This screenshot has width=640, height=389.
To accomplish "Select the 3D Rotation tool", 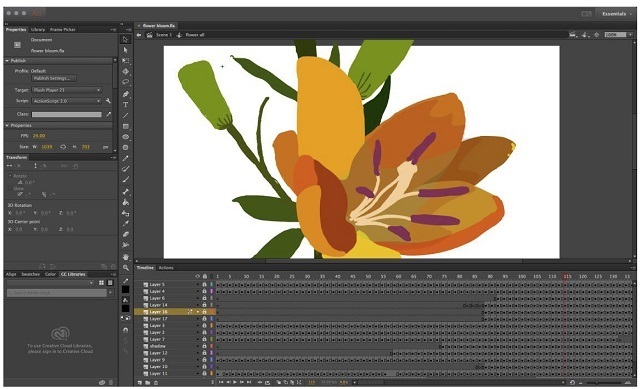I will tap(125, 71).
